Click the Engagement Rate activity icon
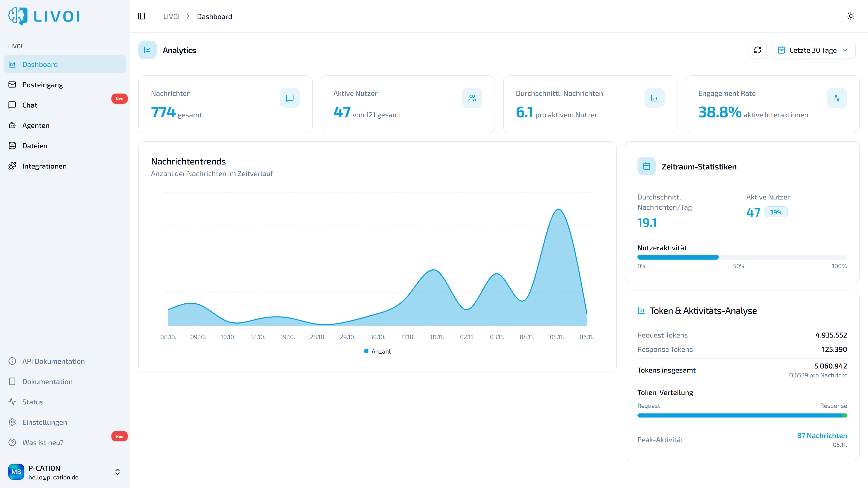The height and width of the screenshot is (488, 868). point(837,98)
